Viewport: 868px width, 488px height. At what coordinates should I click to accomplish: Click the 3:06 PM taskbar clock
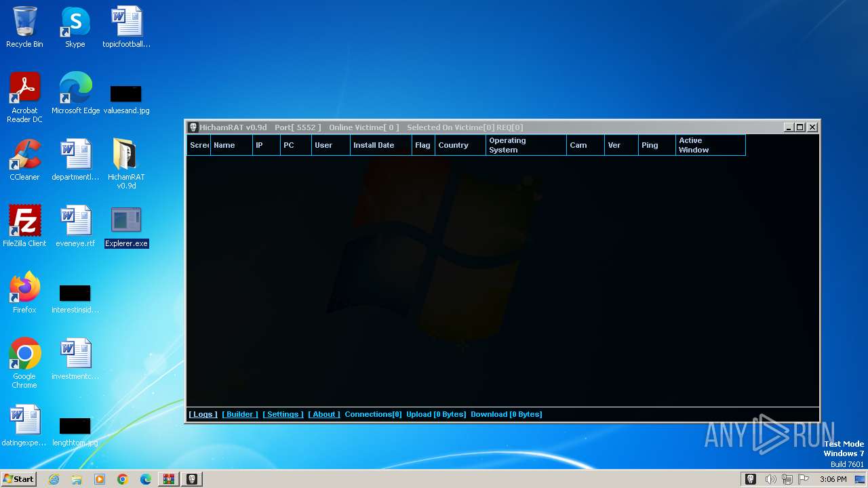[x=833, y=479]
